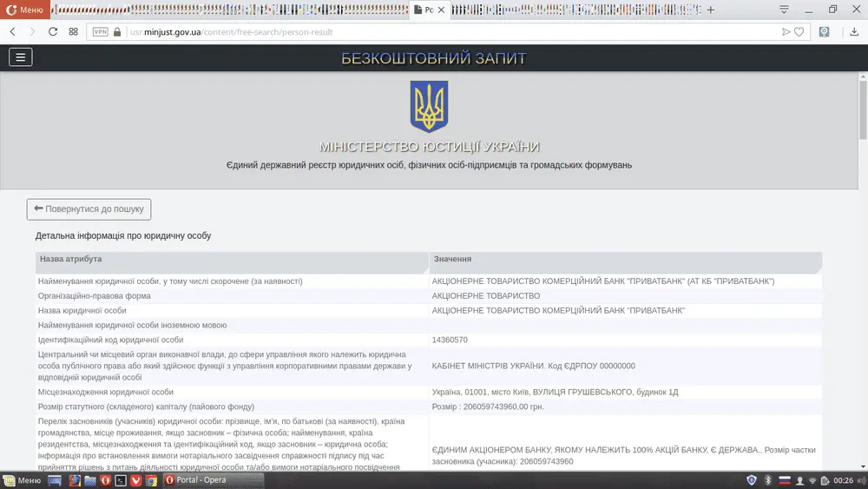Click 'Повернутися до пошуку' button

89,209
